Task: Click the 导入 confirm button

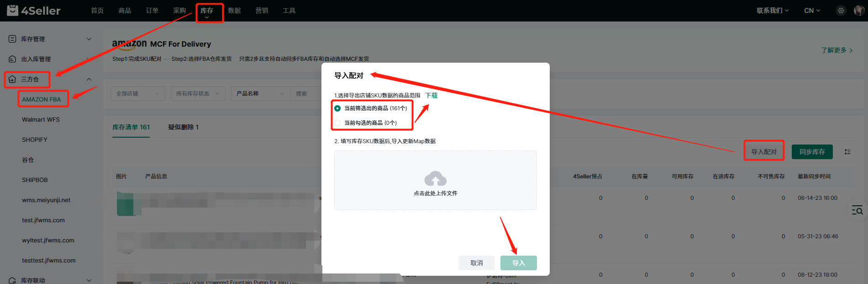Action: pyautogui.click(x=518, y=263)
